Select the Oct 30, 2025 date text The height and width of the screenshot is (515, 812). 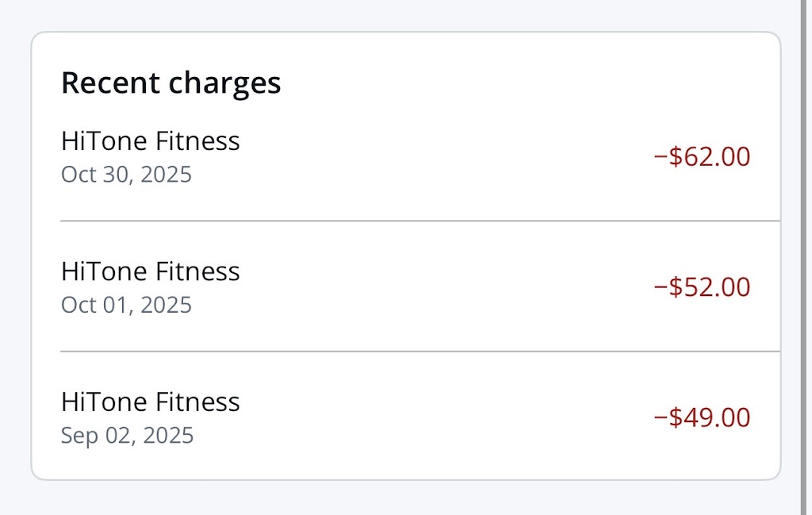pos(126,174)
